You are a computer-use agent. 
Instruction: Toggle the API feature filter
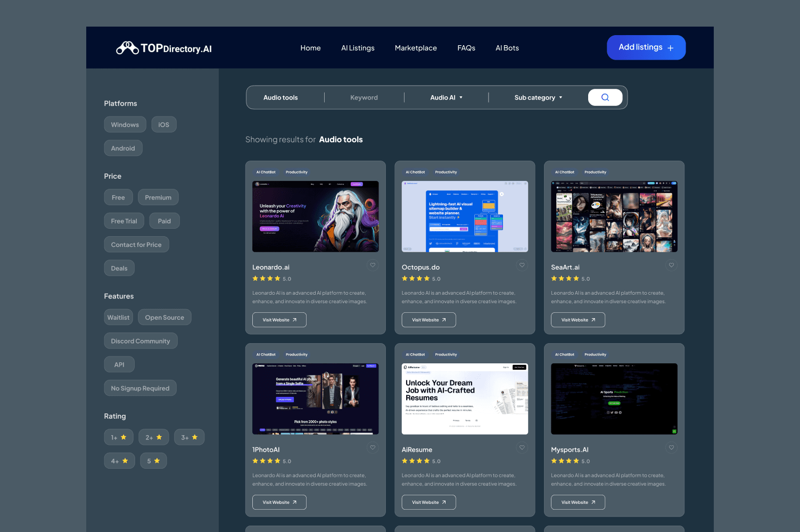click(119, 364)
